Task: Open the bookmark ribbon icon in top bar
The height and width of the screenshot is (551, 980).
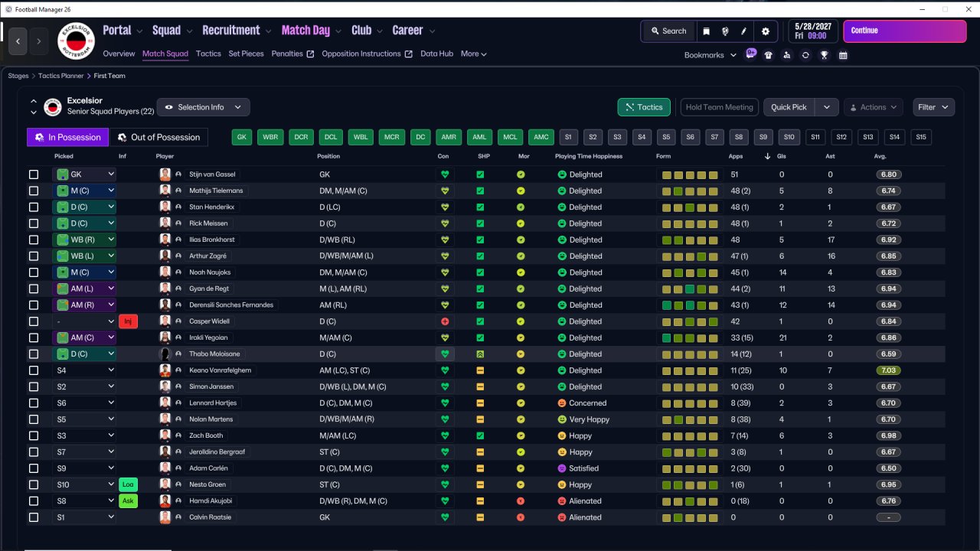Action: tap(705, 31)
